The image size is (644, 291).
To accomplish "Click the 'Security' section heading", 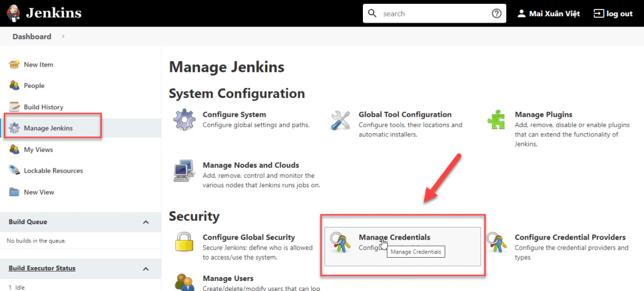I will click(x=194, y=216).
